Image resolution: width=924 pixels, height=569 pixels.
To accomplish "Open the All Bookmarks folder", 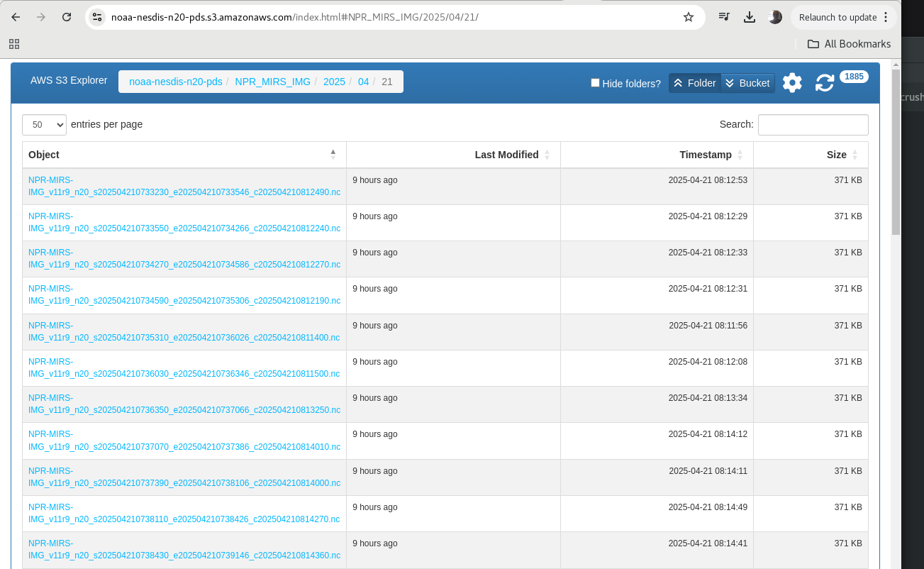I will coord(849,44).
